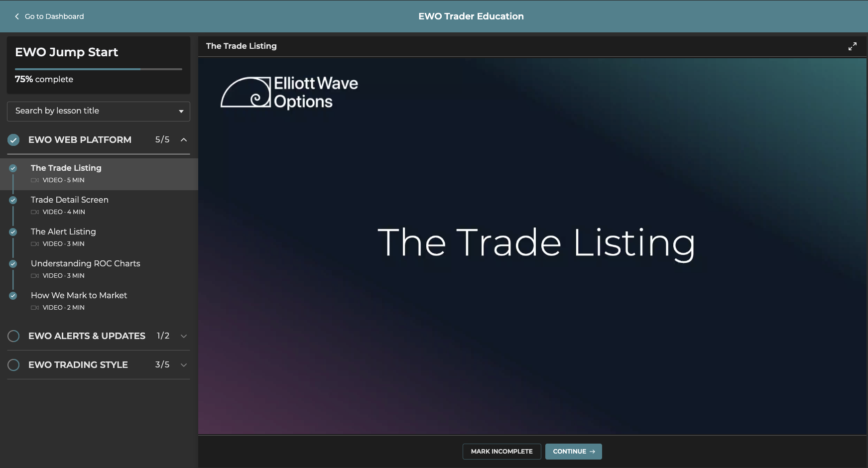The image size is (868, 468).
Task: Click the back arrow beside Go to Dashboard
Action: click(x=17, y=16)
